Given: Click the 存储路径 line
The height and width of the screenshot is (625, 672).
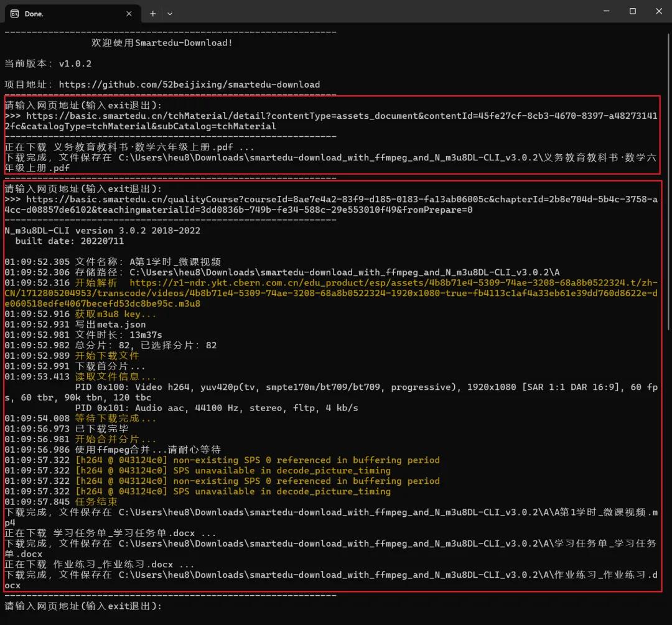Looking at the screenshot, I should (x=282, y=272).
